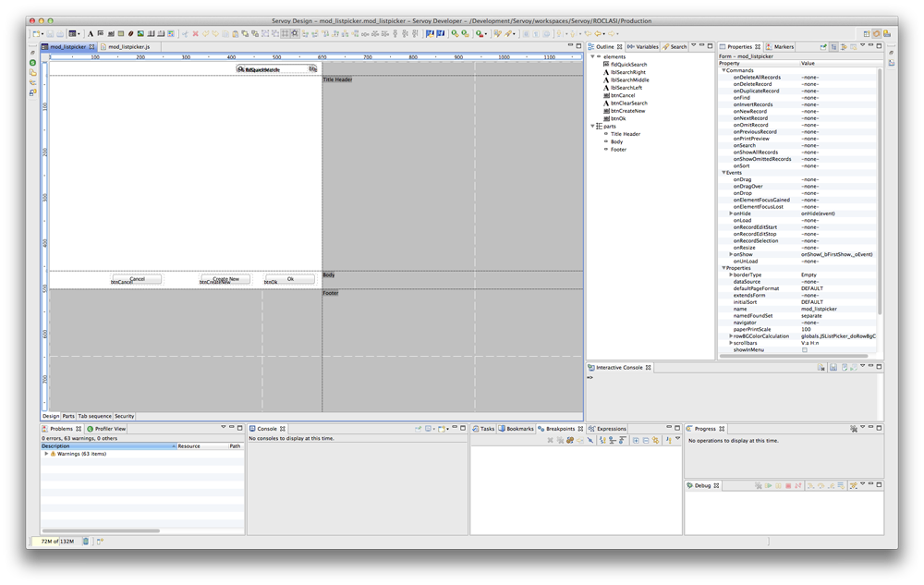Viewport: 924px width, 585px height.
Task: Expand the borderType property row
Action: tap(731, 275)
